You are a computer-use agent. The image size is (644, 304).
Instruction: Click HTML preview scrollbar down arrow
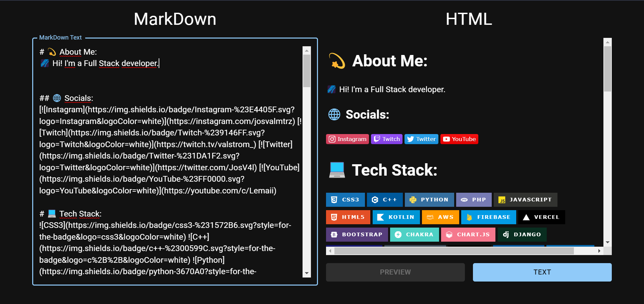[x=607, y=242]
